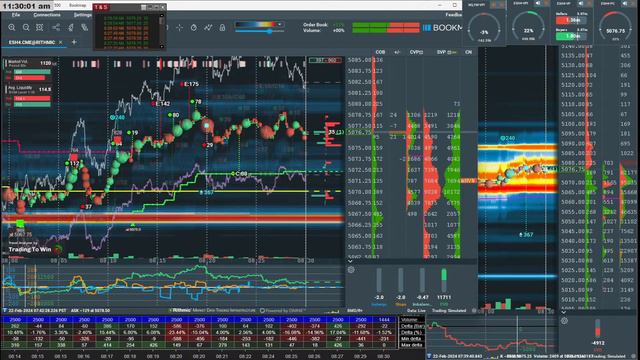Toggle the speaker icon on the 22% gauge

pos(538,3)
